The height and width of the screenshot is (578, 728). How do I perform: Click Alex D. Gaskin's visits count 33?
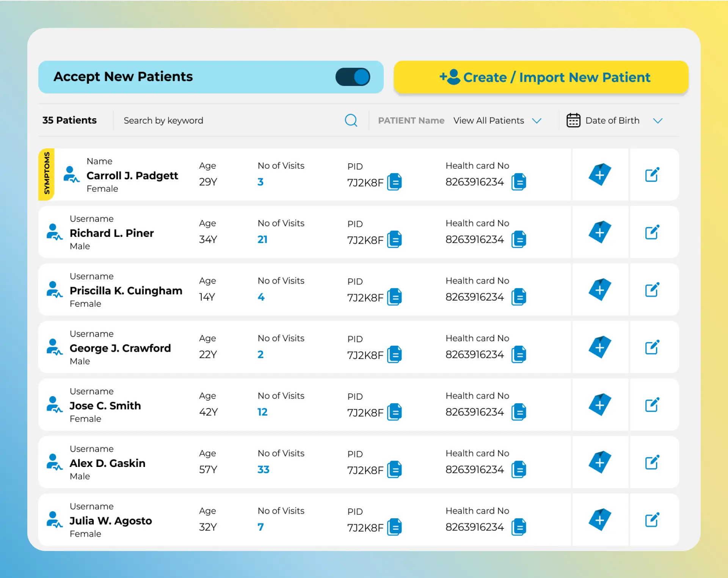[263, 470]
